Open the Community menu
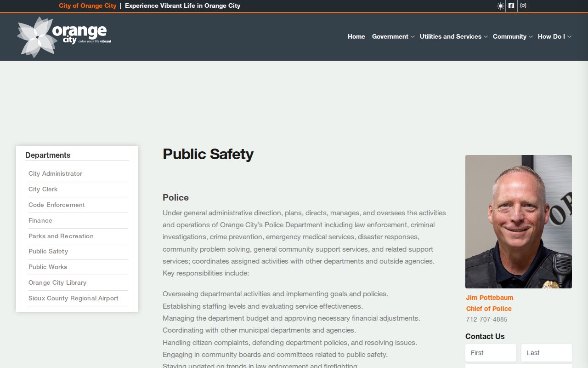The height and width of the screenshot is (368, 588). pyautogui.click(x=509, y=36)
